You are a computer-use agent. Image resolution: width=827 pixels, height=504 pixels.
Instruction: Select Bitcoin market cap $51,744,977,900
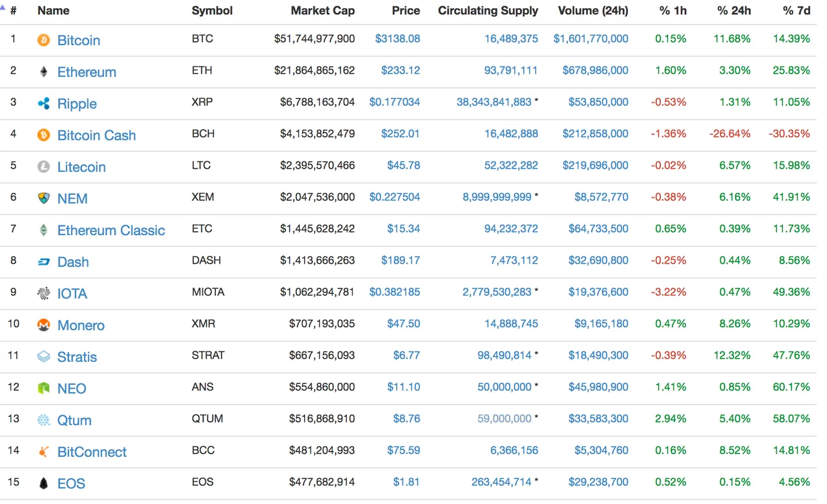click(x=315, y=39)
